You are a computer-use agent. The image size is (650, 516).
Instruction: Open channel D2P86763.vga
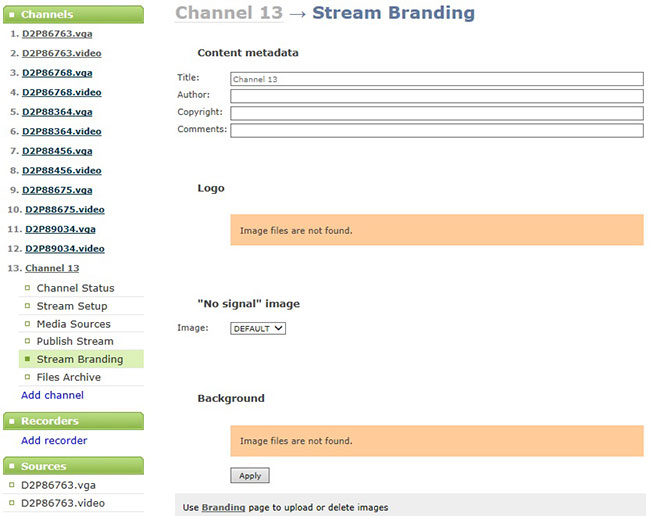[57, 33]
